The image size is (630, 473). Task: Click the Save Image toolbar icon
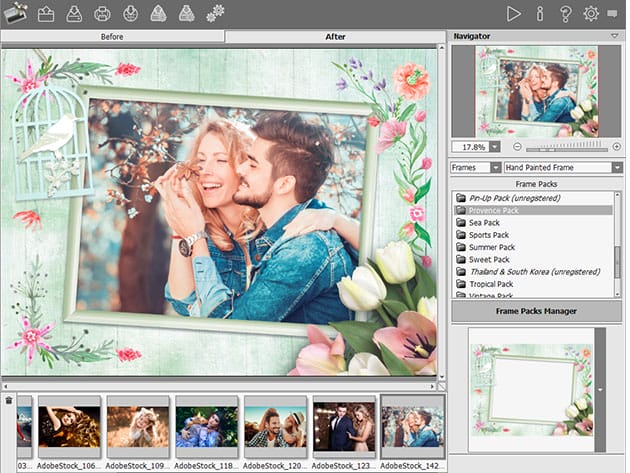tap(74, 14)
